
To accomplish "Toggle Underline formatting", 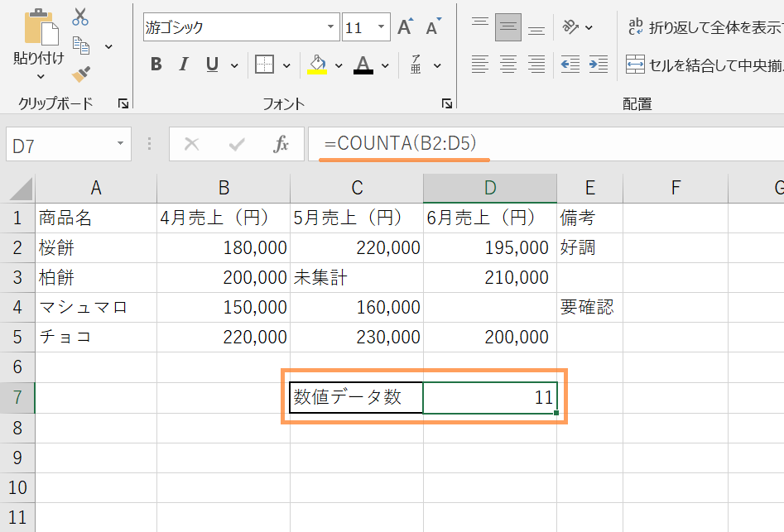I will (212, 65).
